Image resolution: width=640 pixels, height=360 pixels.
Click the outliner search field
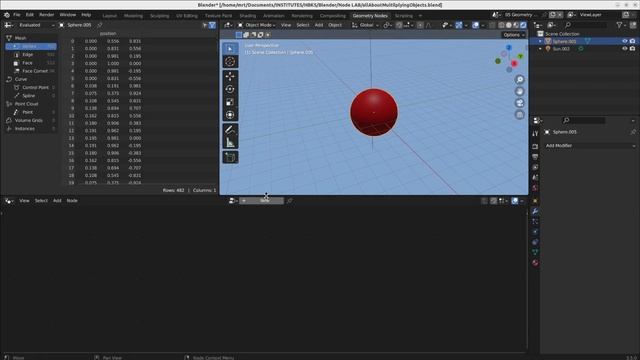click(586, 25)
